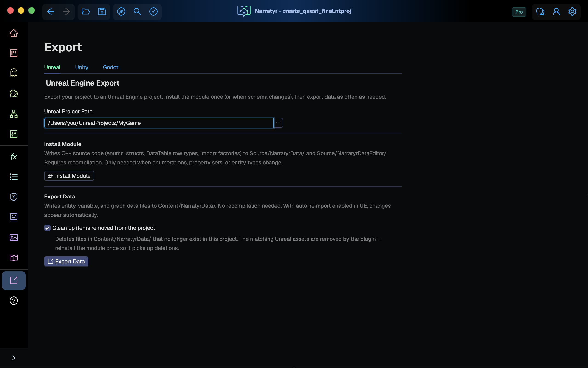This screenshot has width=588, height=368.
Task: Click the Export page title
Action: pos(63,47)
